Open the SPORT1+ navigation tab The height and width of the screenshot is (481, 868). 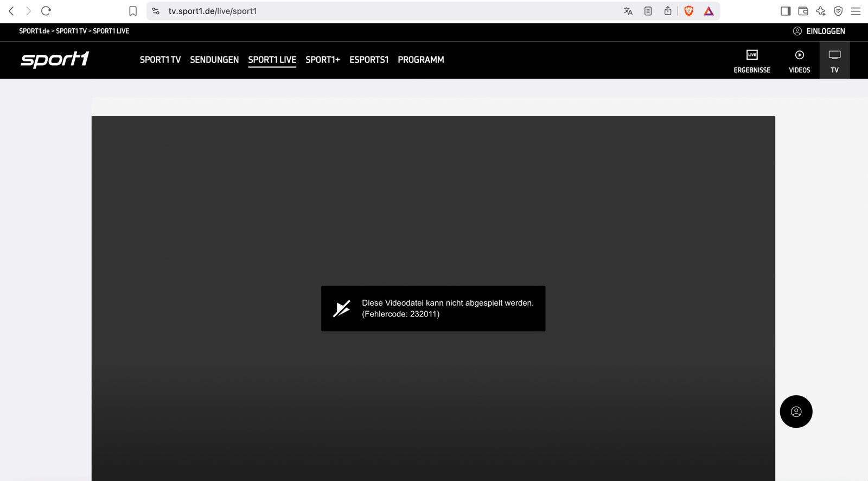(x=323, y=60)
